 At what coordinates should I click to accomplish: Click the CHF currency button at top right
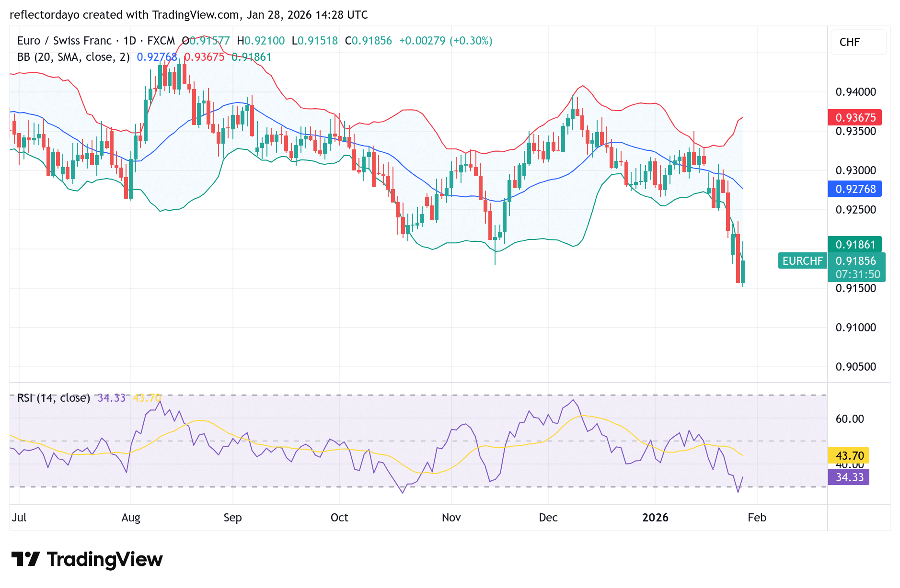tap(858, 42)
